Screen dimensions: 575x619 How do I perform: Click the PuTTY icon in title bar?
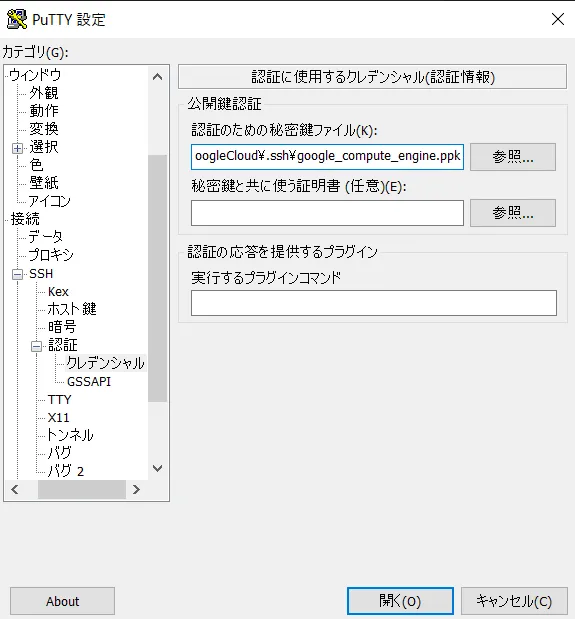(x=17, y=20)
